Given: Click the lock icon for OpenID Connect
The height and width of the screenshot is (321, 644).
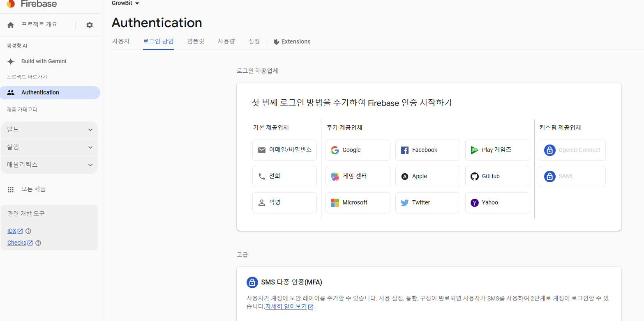Looking at the screenshot, I should pyautogui.click(x=550, y=150).
